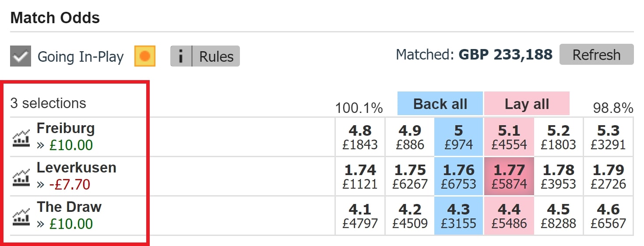Click the Back all header
This screenshot has height=246, width=644.
[x=440, y=104]
